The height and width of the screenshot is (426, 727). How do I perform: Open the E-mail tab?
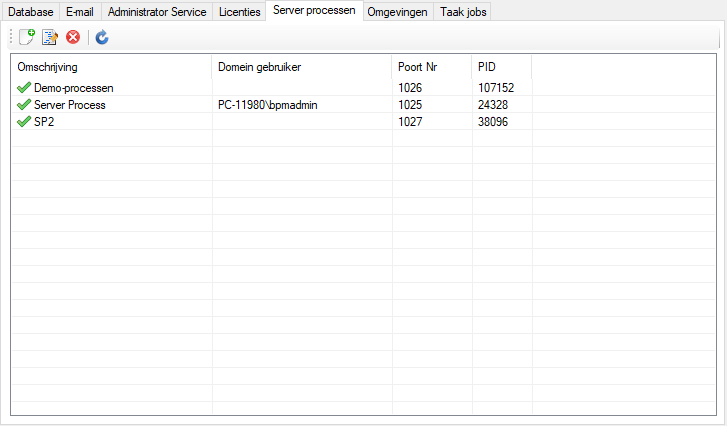[80, 12]
